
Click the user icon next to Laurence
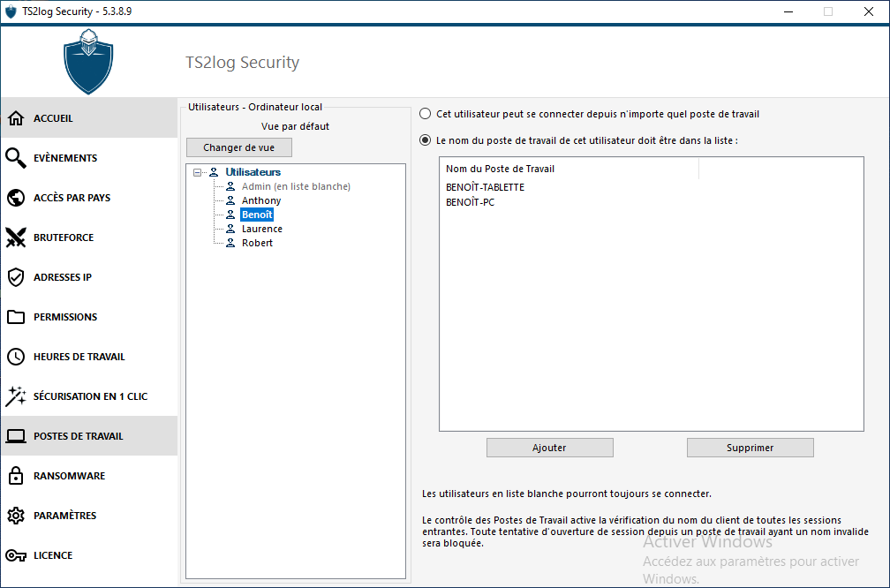click(230, 229)
